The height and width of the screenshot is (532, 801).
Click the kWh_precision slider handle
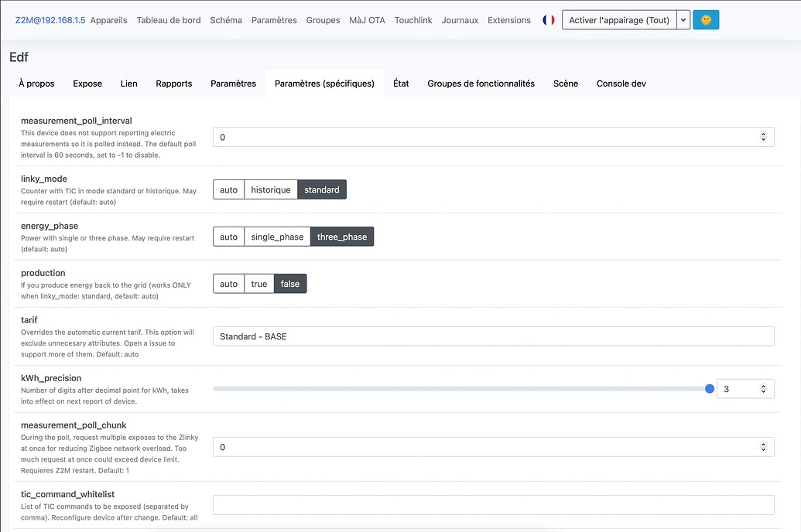709,388
